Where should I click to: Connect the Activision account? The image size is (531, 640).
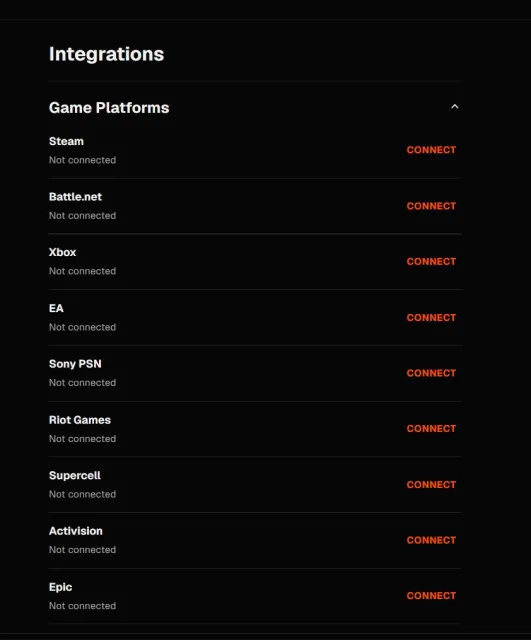pos(431,540)
